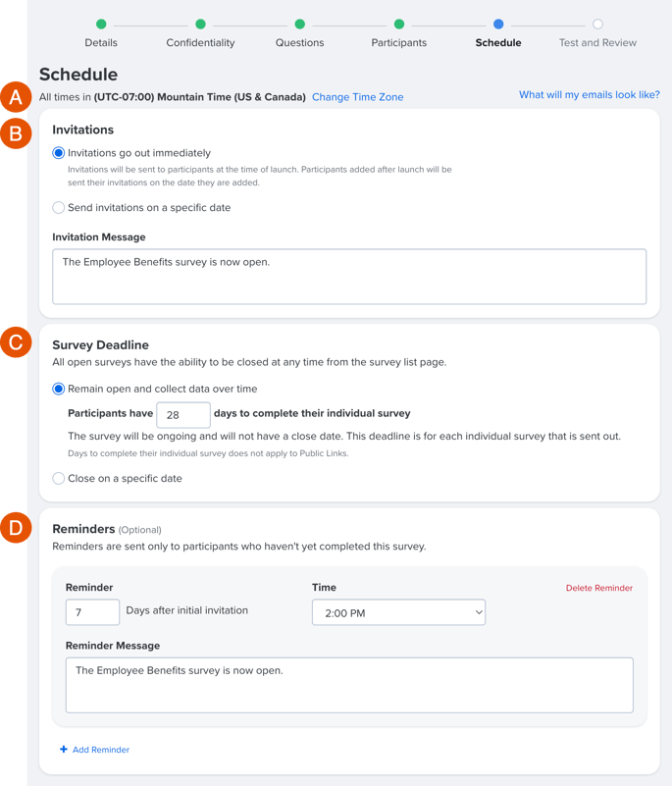Click the orange B annotation marker

(16, 133)
